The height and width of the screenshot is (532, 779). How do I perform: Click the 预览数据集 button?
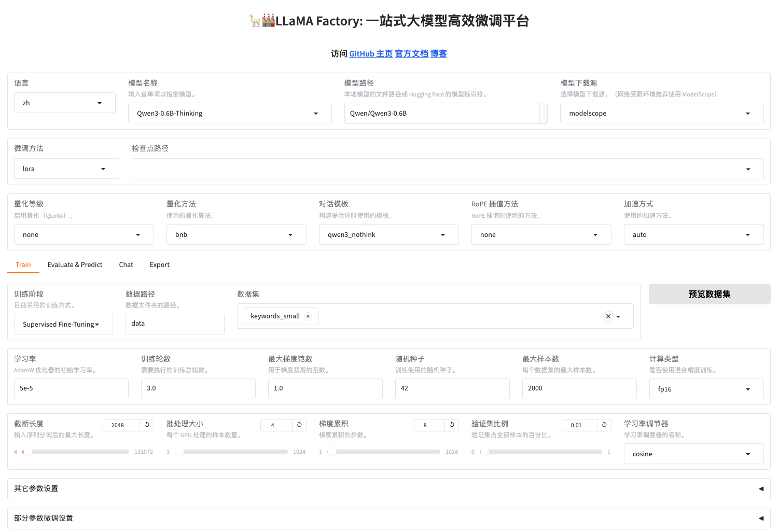[x=710, y=294]
